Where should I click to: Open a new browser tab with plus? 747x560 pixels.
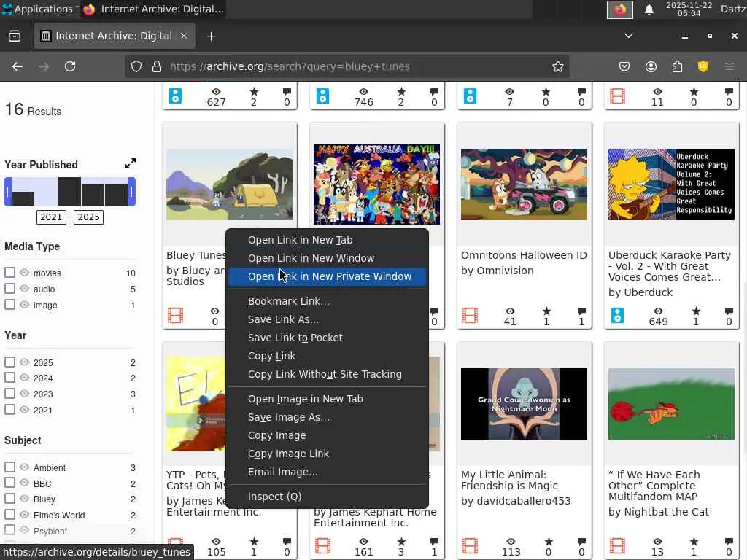pos(211,36)
